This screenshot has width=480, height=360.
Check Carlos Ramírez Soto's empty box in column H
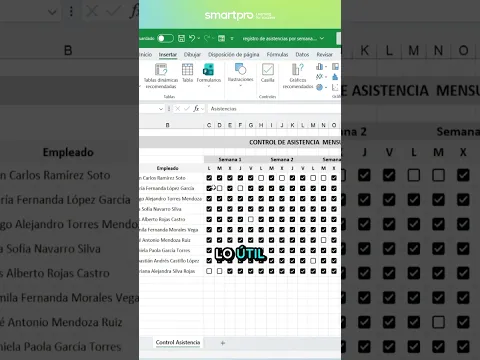coord(261,178)
